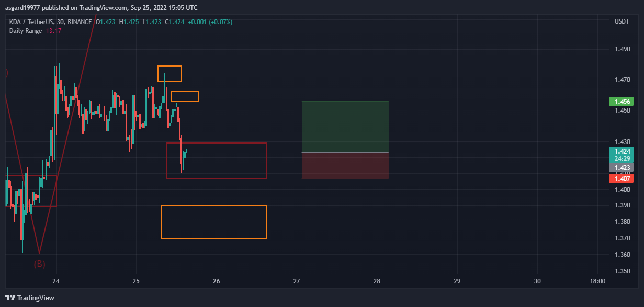Select the green profit zone of the long position
Screen dimensions: 644x307
click(345, 127)
